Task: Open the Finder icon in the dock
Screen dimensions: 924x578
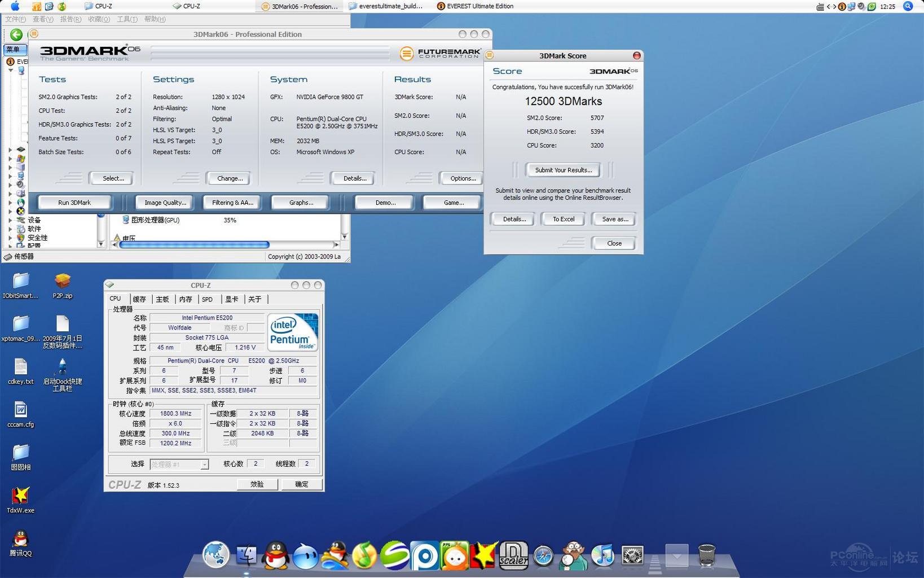Action: coord(246,555)
